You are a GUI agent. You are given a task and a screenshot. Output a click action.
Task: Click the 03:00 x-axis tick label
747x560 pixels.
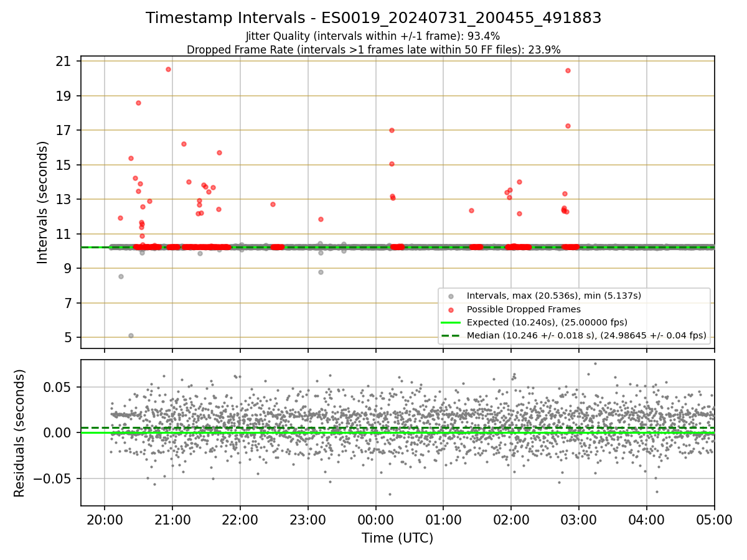point(579,520)
